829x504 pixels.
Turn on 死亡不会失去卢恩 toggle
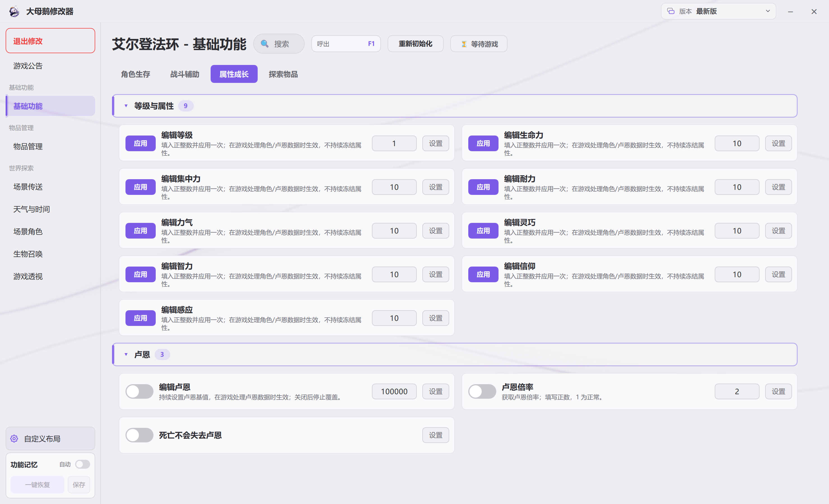point(139,435)
